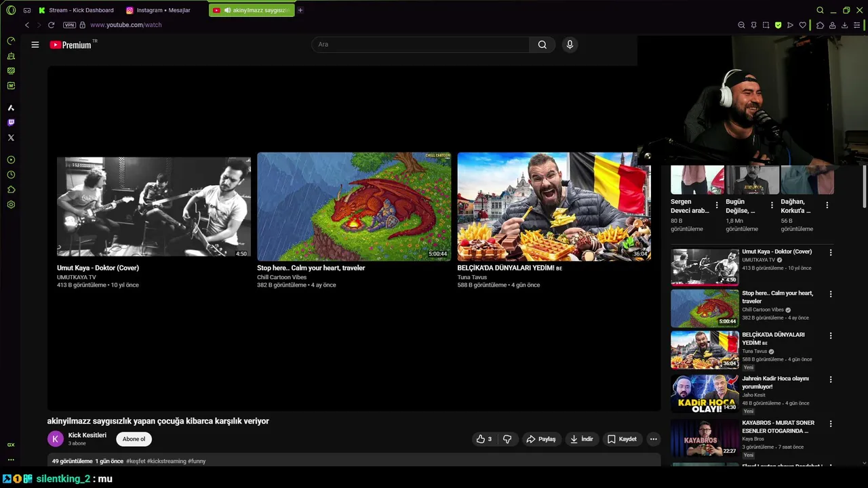Open the flow send arrow icon
This screenshot has width=868, height=488.
coord(790,25)
